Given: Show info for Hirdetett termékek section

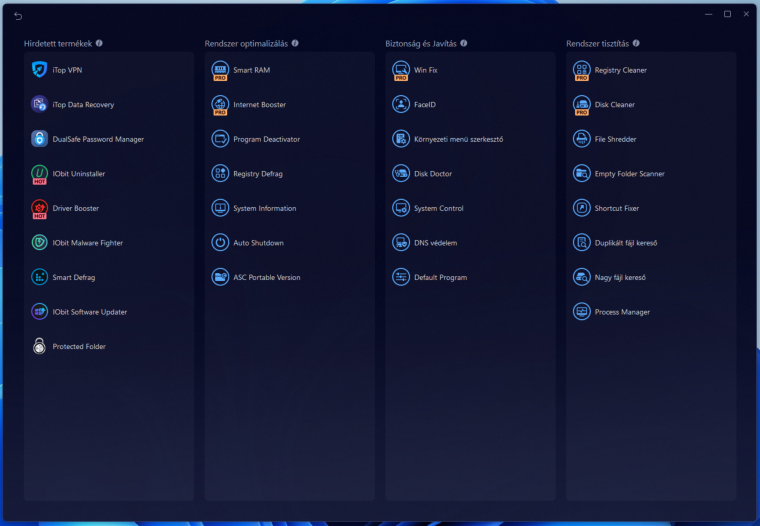Looking at the screenshot, I should coord(99,44).
